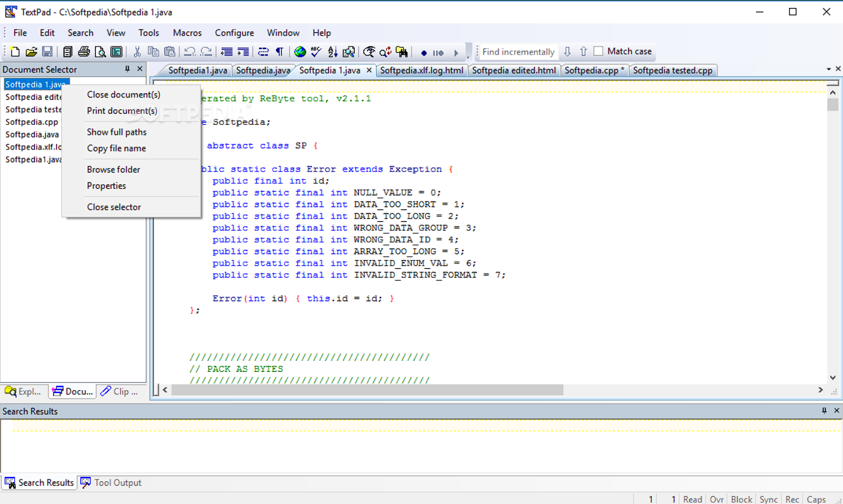Run the spelling check icon

point(316,52)
